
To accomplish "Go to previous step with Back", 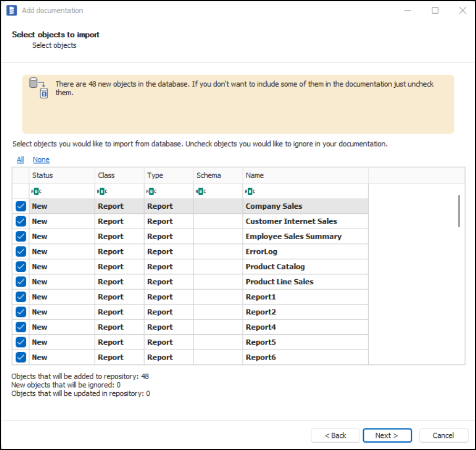I will point(335,435).
